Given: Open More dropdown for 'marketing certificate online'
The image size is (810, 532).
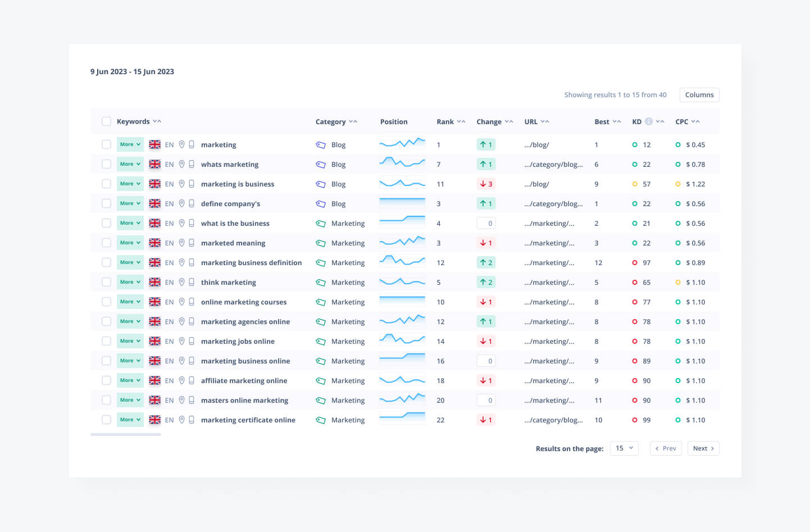Looking at the screenshot, I should 130,420.
